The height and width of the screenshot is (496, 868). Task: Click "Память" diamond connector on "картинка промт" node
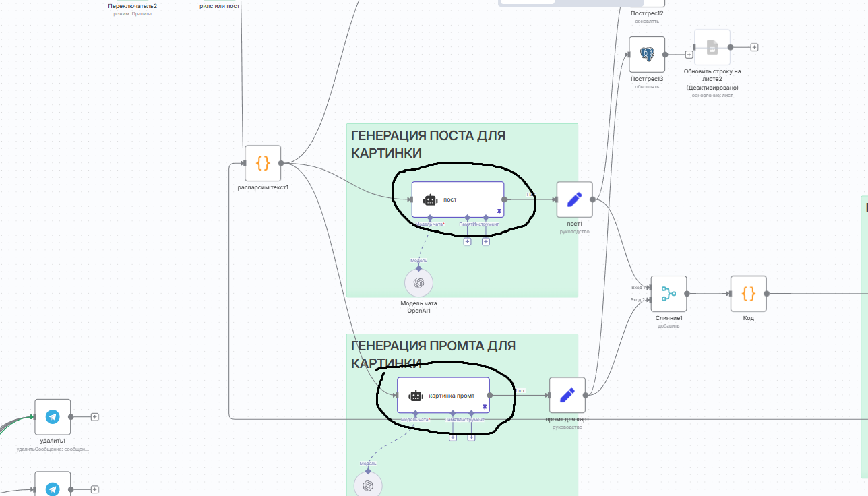coord(453,413)
